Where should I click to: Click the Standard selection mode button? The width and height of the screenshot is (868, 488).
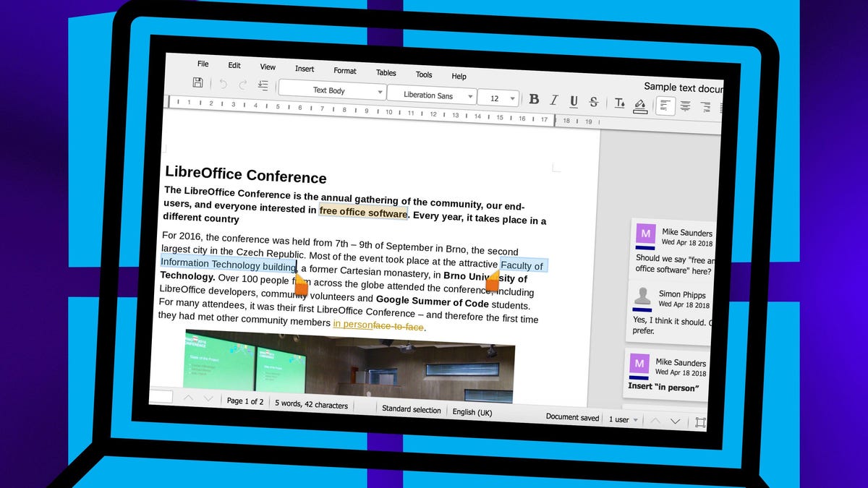tap(412, 409)
